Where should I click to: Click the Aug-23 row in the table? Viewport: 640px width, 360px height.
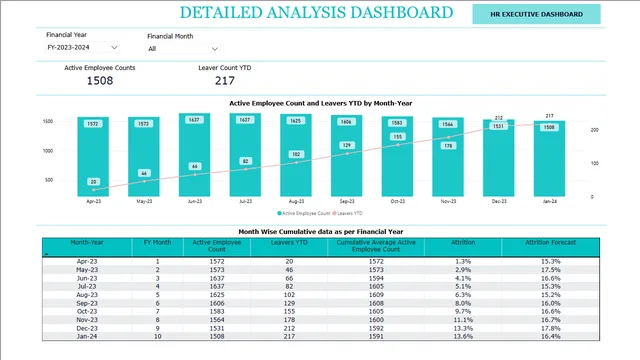click(x=321, y=295)
